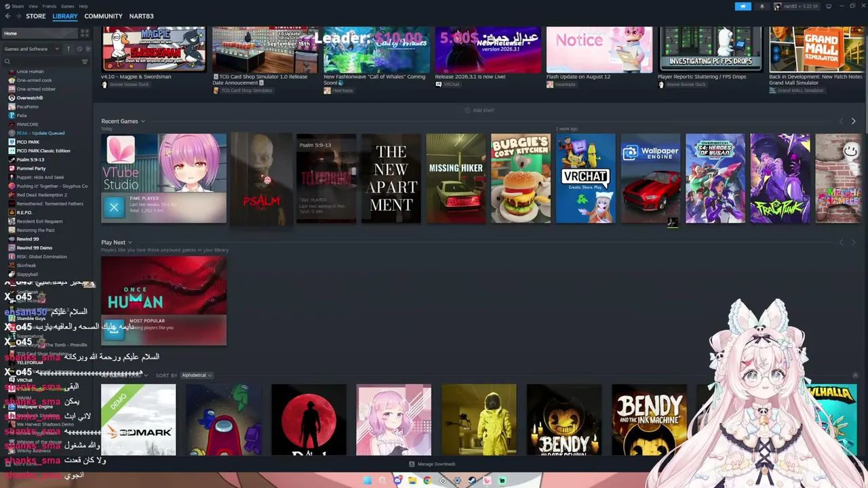The width and height of the screenshot is (868, 488).
Task: Click the Big Picture mode monitor icon
Action: tap(827, 6)
